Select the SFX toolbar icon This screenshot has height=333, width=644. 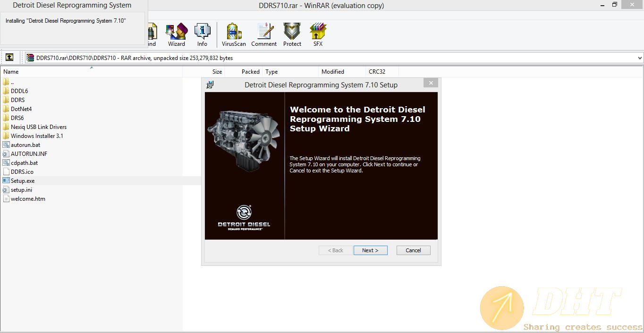(318, 34)
